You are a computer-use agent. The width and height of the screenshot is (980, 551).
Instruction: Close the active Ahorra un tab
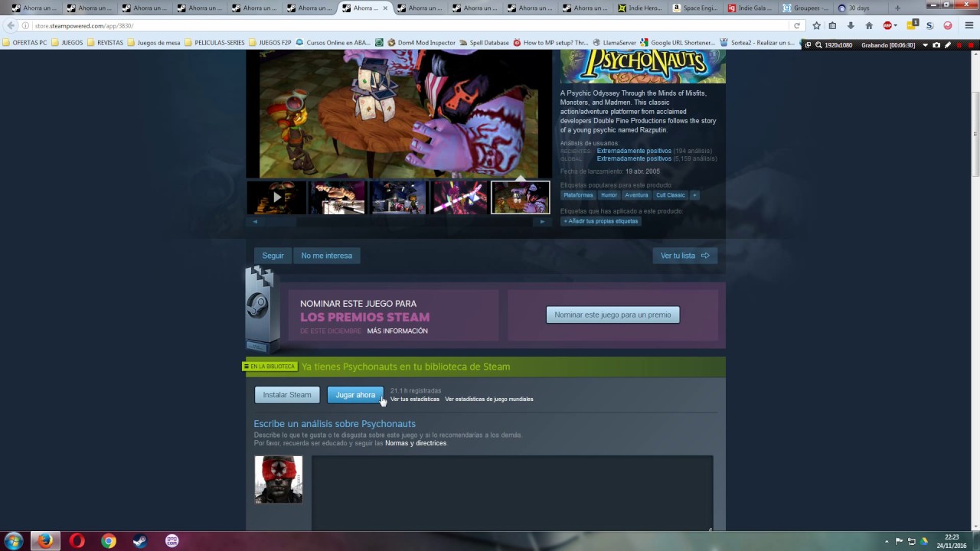tap(384, 8)
